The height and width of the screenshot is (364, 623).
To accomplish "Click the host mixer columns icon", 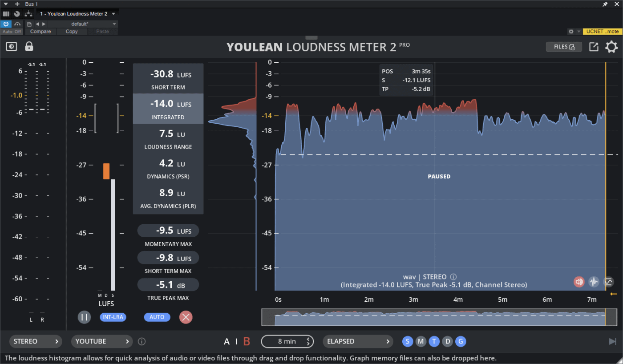I will pyautogui.click(x=6, y=14).
